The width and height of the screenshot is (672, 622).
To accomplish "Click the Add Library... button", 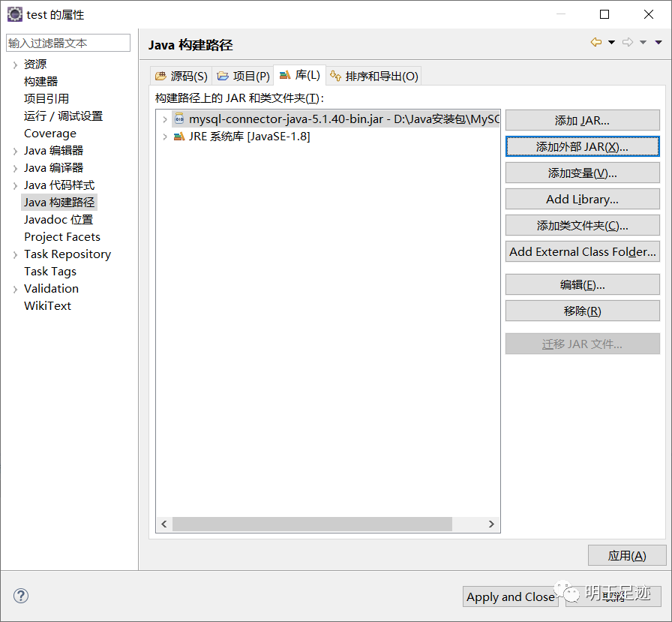I will tap(583, 200).
